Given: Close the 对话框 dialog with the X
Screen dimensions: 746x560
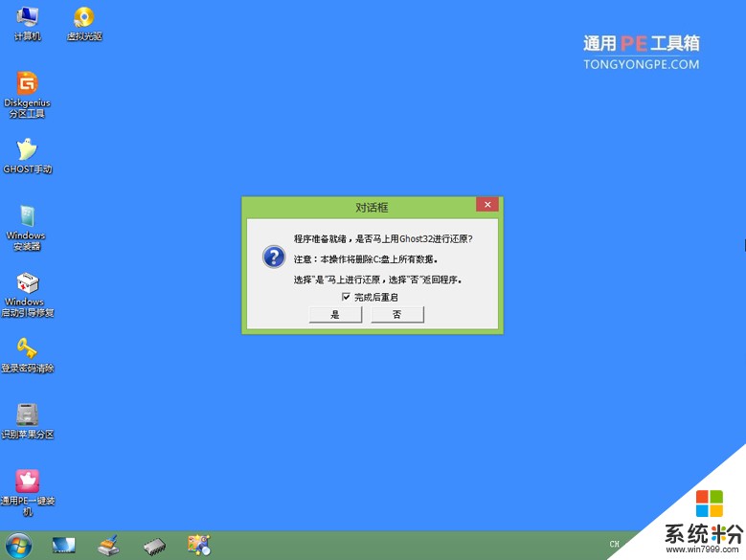Looking at the screenshot, I should click(x=486, y=205).
